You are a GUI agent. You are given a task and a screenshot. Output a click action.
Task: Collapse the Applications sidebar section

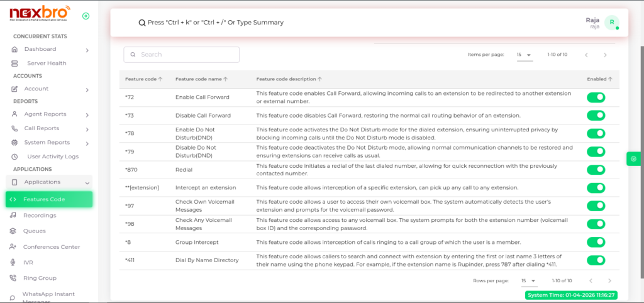87,182
